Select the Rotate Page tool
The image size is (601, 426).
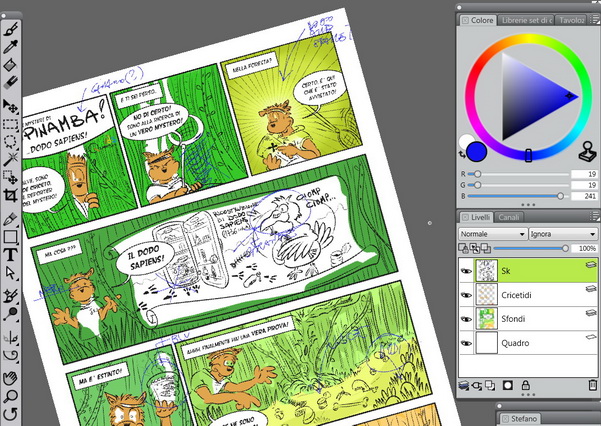click(x=11, y=414)
